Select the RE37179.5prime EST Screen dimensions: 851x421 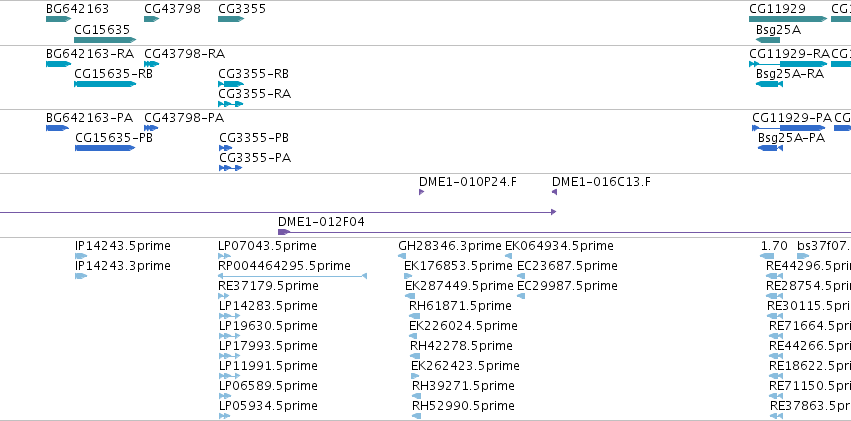tap(224, 296)
